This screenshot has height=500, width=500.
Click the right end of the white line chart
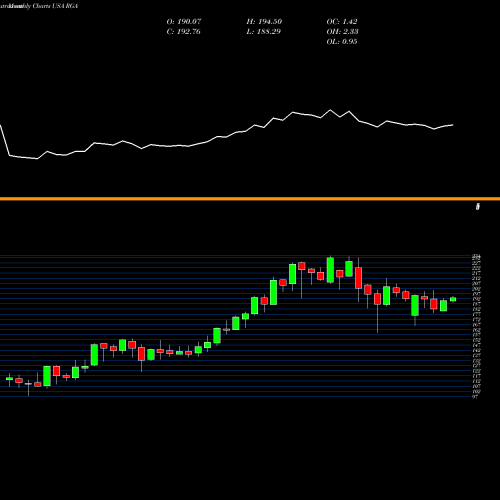pos(453,125)
